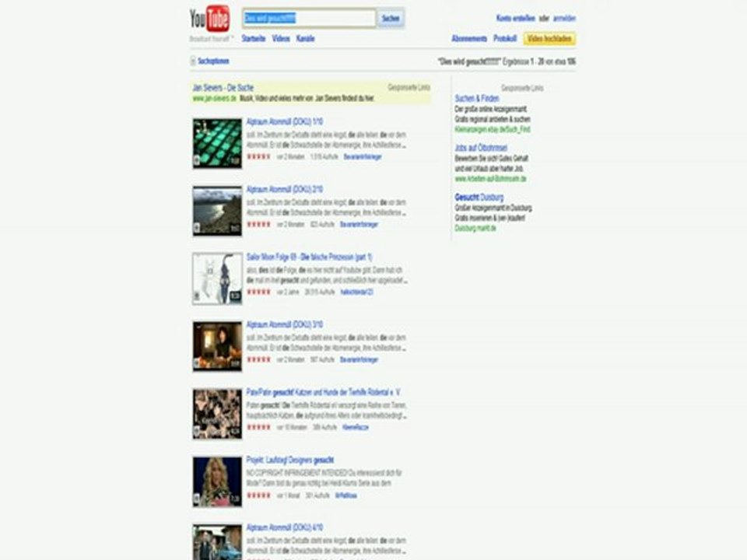Open uploader channel of Alptraum Atommüll 2/10
This screenshot has height=560, width=747.
click(x=359, y=224)
